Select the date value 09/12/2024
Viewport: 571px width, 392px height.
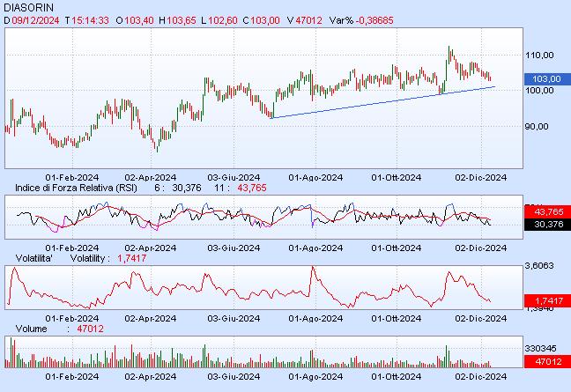tap(35, 20)
